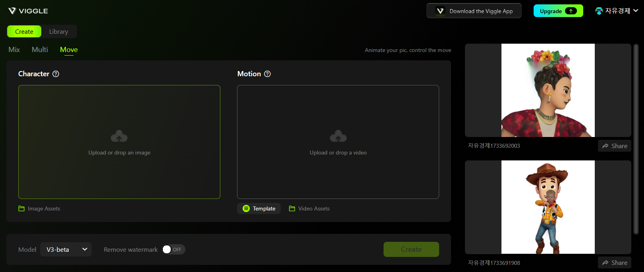Click the results panel vertical scrollbar
The width and height of the screenshot is (644, 272).
point(636,139)
